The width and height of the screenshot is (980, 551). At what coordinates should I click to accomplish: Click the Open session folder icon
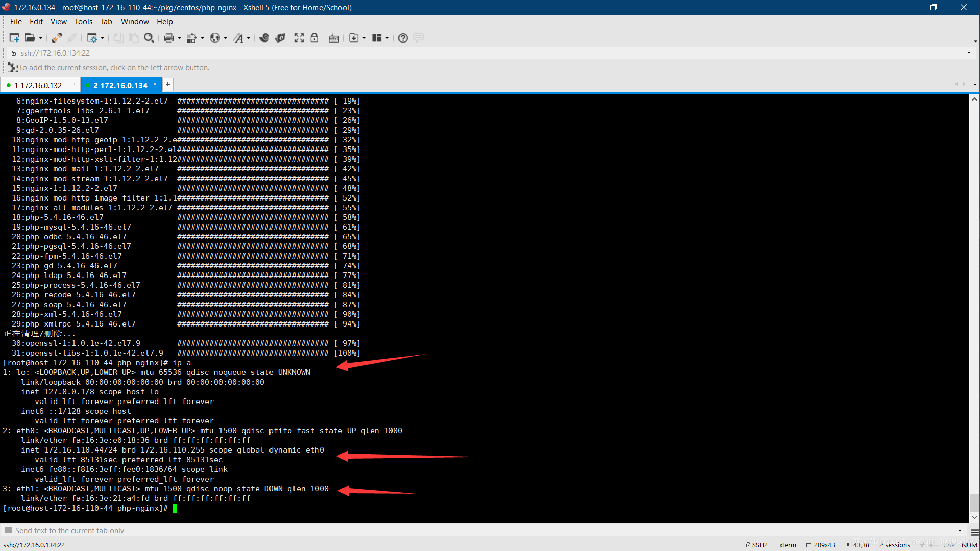point(30,38)
